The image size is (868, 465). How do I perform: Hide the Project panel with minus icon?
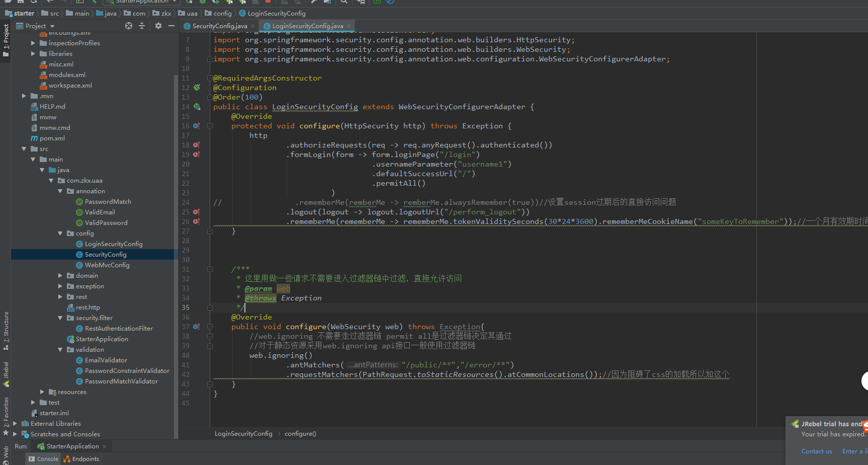pos(171,26)
